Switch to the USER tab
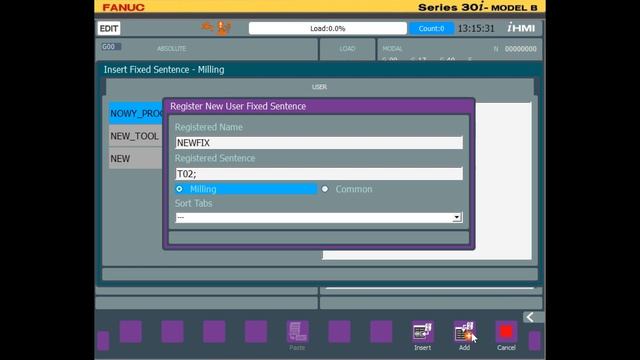640x360 pixels. tap(319, 87)
